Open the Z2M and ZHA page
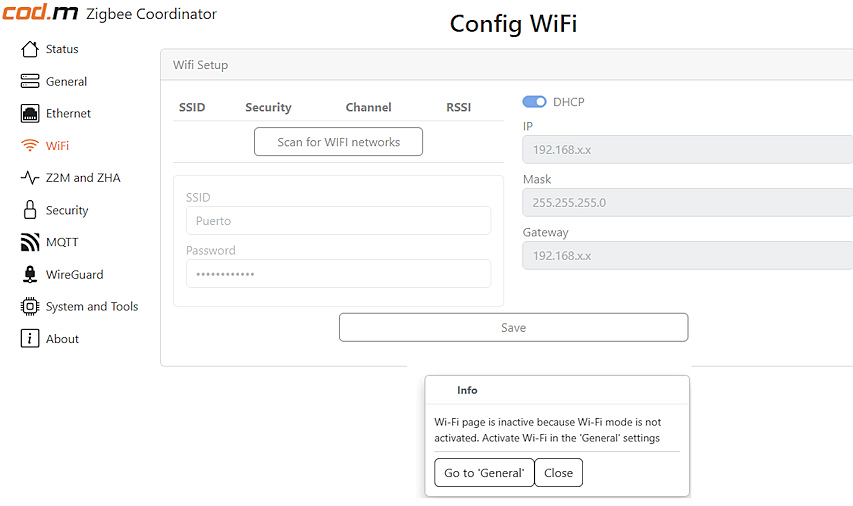The width and height of the screenshot is (853, 506). coord(83,178)
